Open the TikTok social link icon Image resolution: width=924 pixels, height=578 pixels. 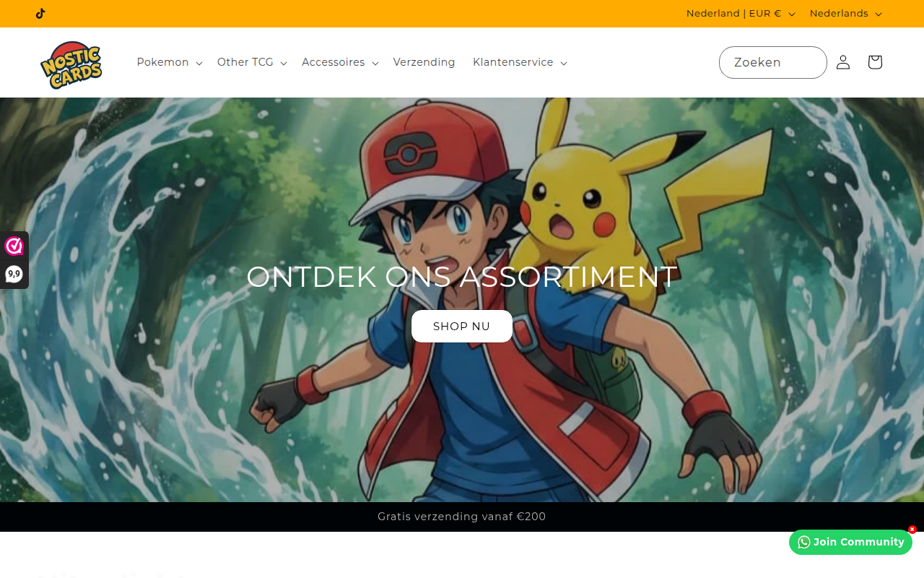click(40, 14)
